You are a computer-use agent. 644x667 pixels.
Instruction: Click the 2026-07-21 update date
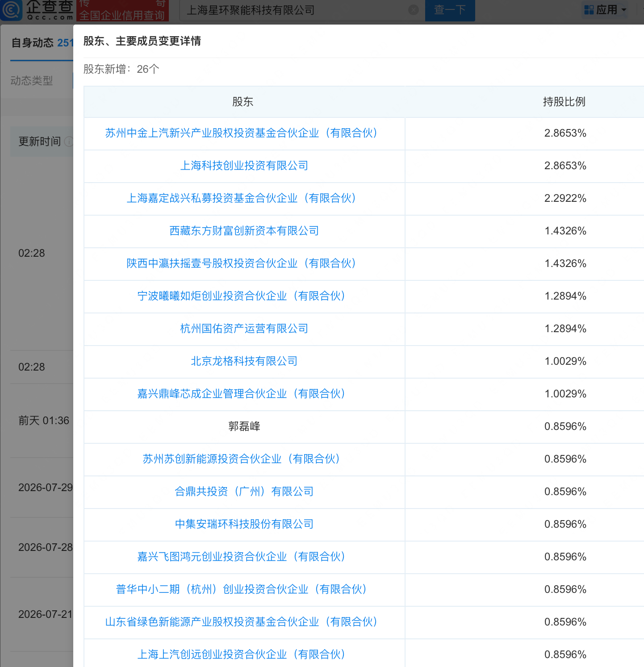46,614
